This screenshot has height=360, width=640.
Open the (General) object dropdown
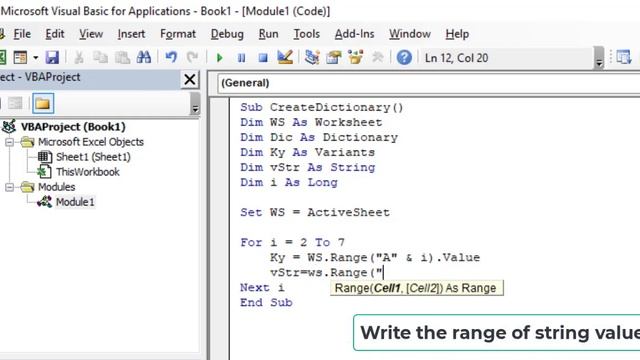pyautogui.click(x=429, y=83)
